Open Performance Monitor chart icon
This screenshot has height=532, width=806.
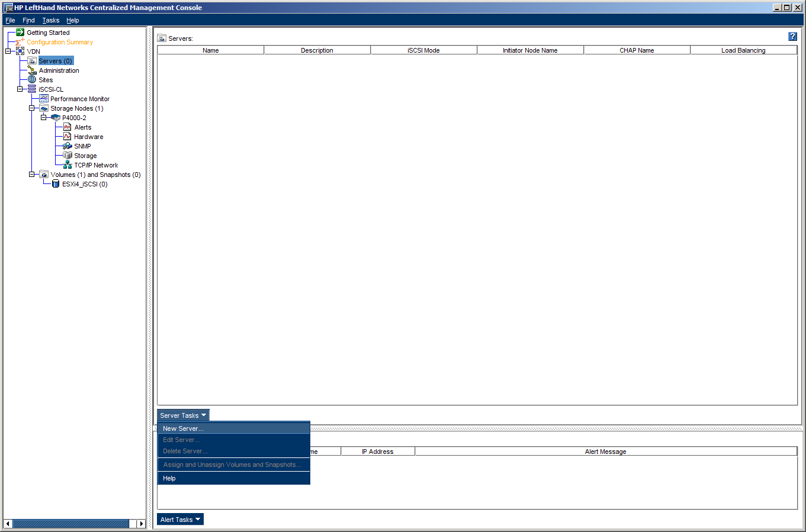point(44,99)
